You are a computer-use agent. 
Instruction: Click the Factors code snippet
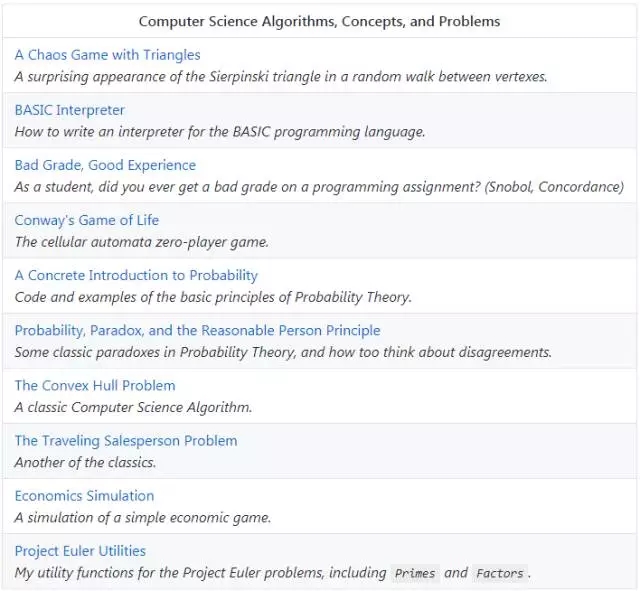499,573
